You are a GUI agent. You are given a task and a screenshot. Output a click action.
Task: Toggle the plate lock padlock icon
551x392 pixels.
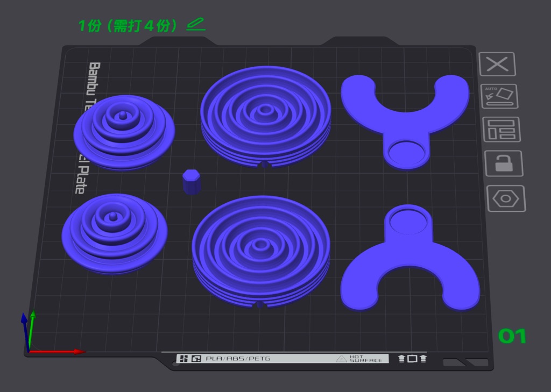click(504, 163)
